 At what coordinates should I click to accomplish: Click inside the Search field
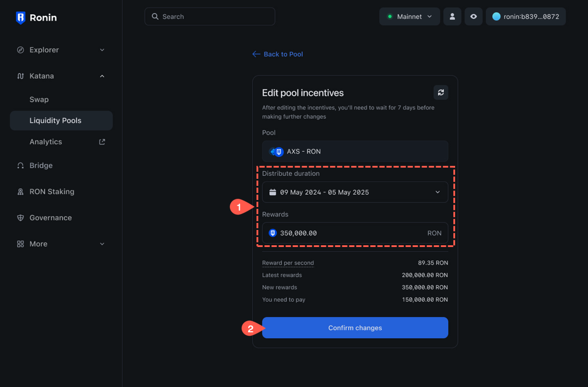[209, 16]
